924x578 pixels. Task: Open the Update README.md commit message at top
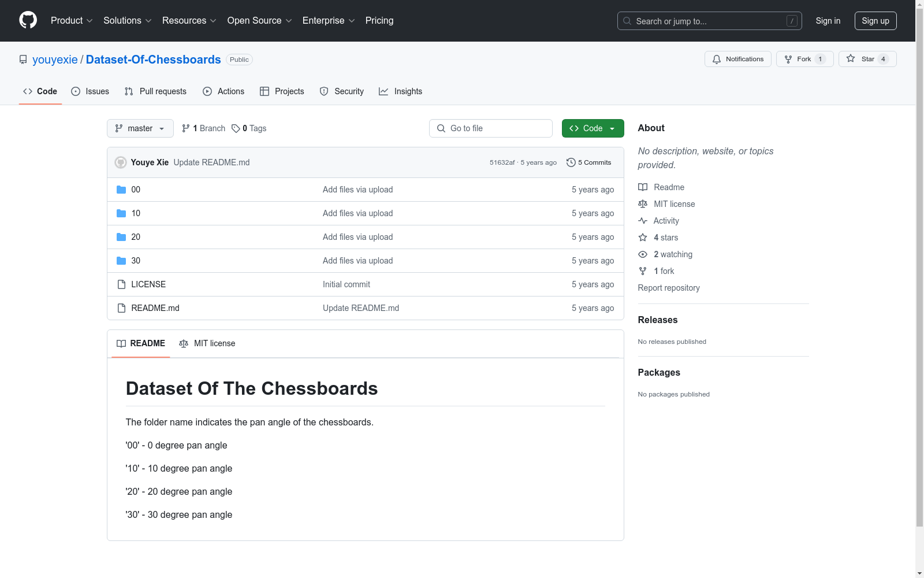(211, 162)
